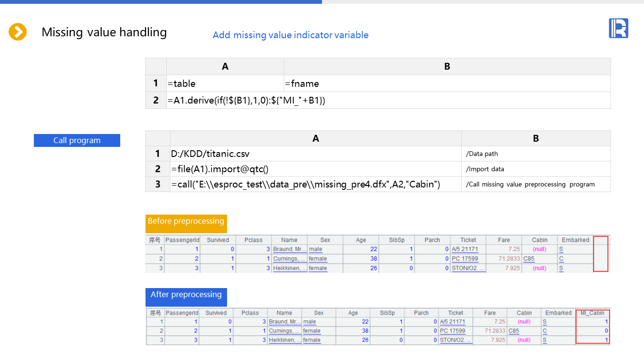This screenshot has height=362, width=644.
Task: Click the blue Call program label
Action: tap(77, 140)
